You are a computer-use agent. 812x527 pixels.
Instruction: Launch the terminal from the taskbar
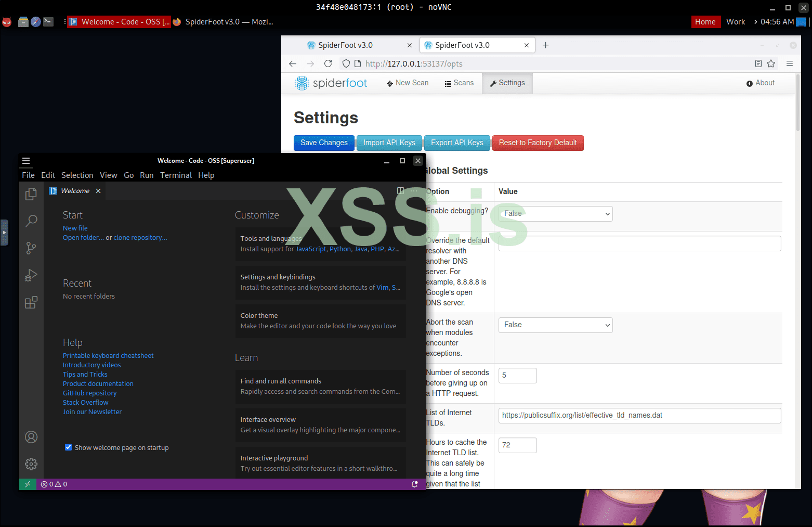tap(49, 21)
